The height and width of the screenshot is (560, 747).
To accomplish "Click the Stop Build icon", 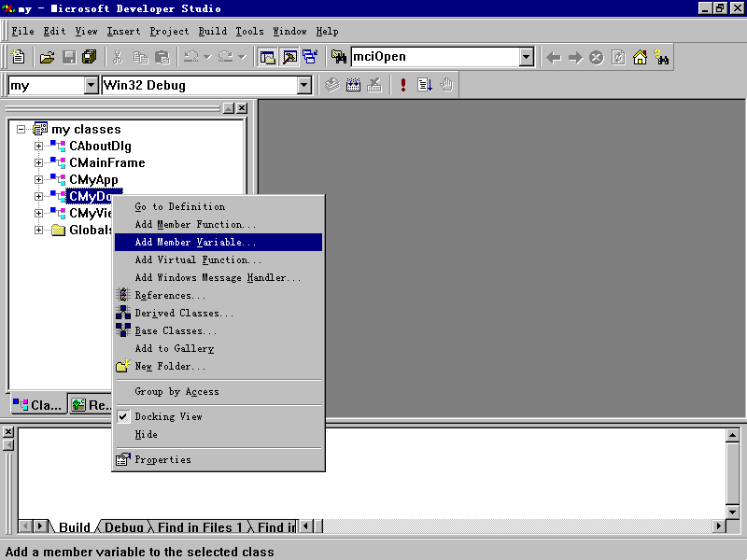I will (x=374, y=85).
